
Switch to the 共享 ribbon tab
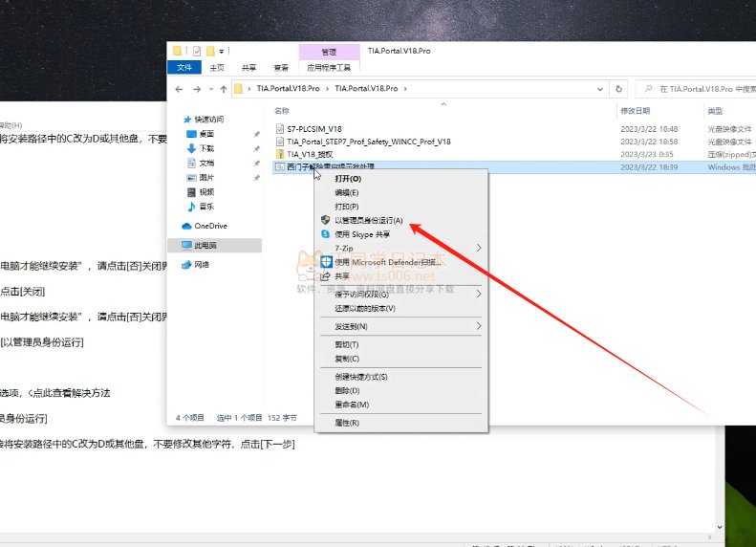click(x=248, y=68)
